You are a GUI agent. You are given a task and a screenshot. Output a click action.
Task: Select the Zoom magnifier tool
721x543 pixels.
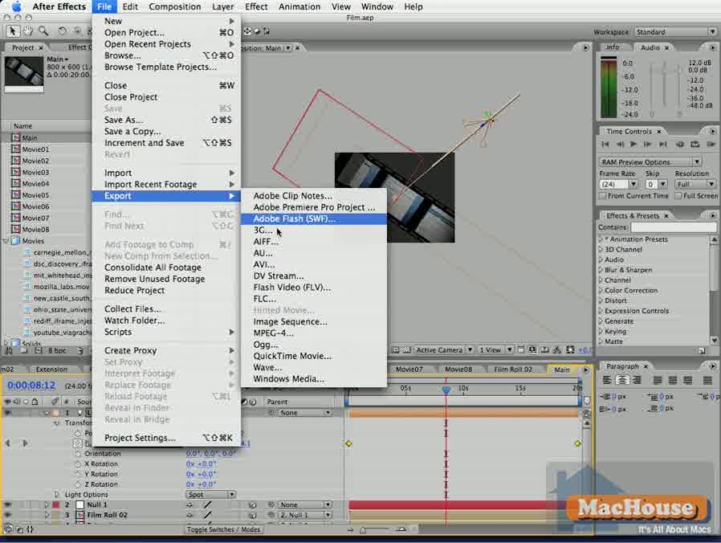click(43, 31)
